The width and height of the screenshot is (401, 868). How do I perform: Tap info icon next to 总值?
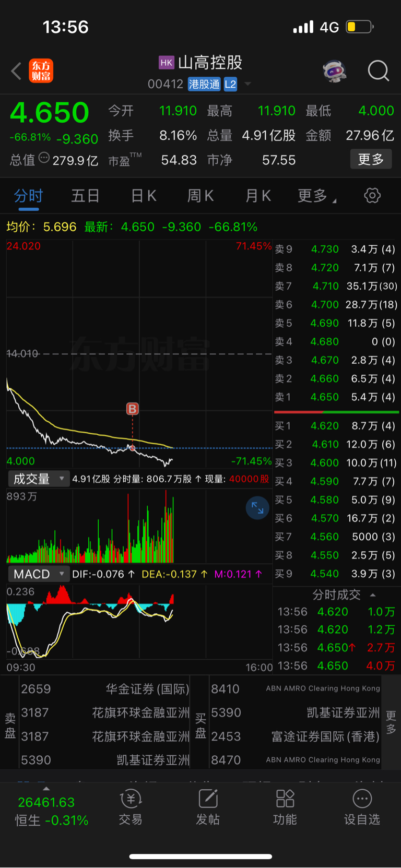coord(44,158)
